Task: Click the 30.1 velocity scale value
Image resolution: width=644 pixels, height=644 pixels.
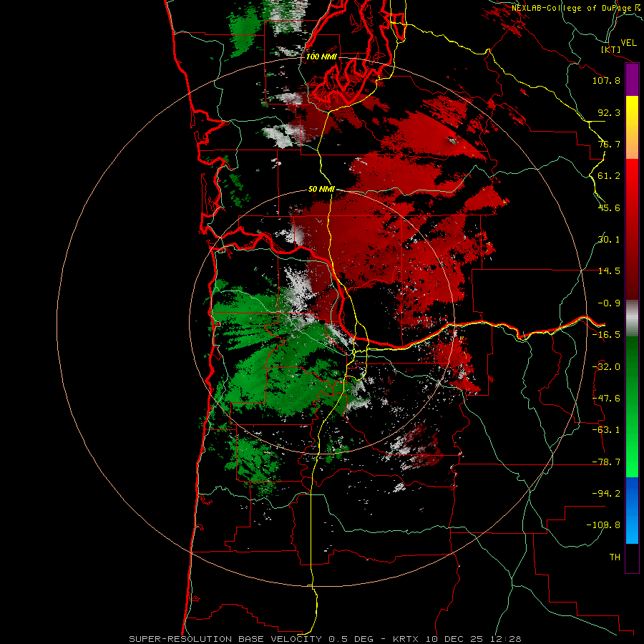Action: coord(609,240)
